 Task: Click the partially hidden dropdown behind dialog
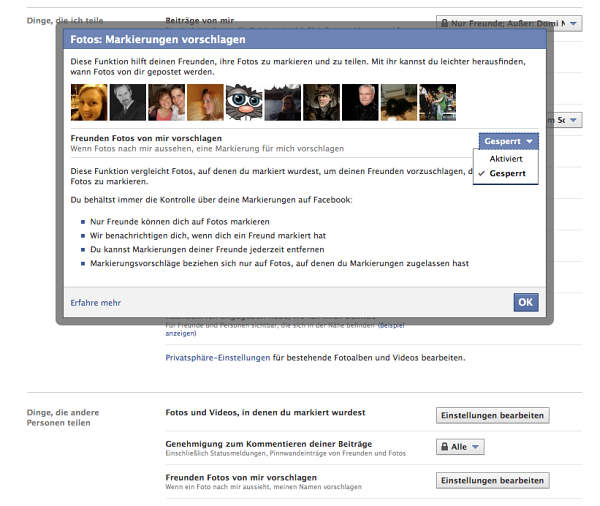point(565,120)
